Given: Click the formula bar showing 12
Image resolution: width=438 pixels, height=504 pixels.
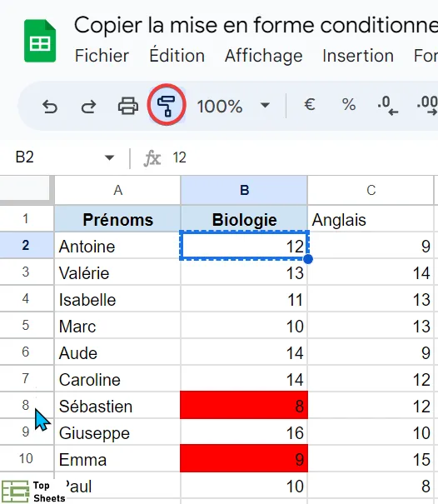Looking at the screenshot, I should 306,157.
